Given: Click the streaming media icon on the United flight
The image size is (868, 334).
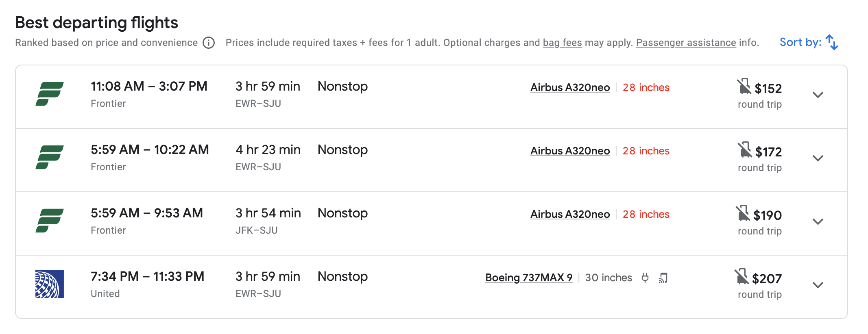Looking at the screenshot, I should coord(663,278).
